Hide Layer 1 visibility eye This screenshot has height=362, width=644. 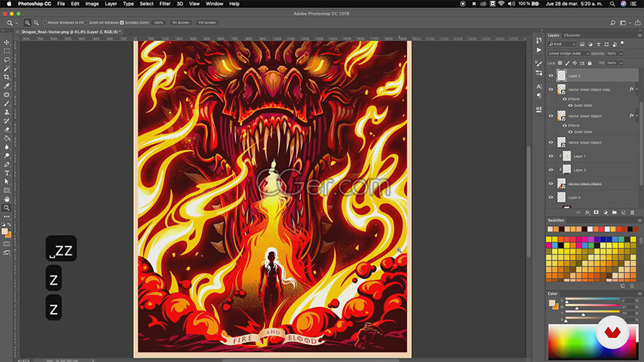click(551, 157)
